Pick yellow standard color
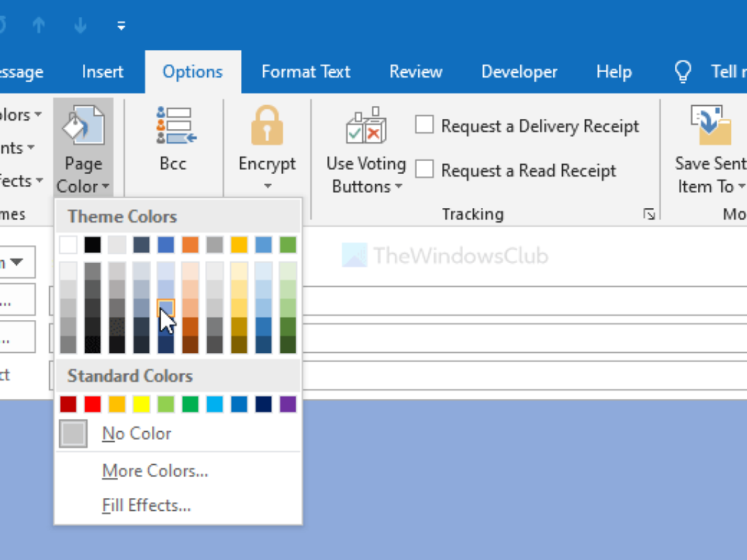 [141, 404]
